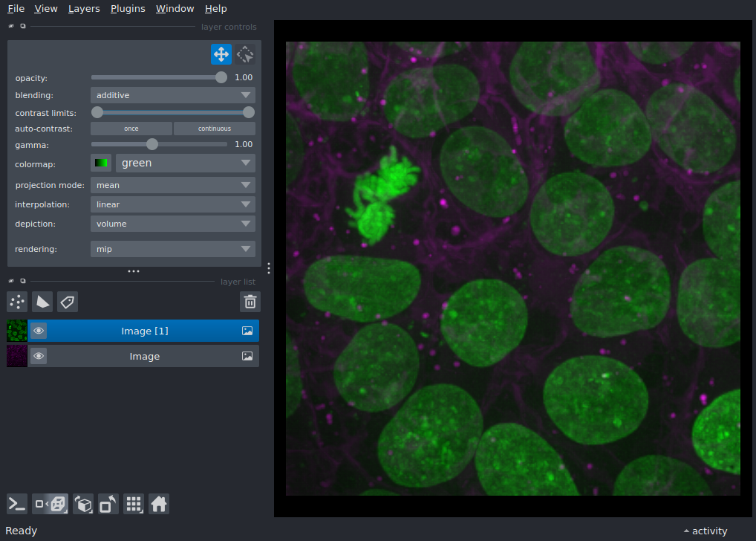Toggle grid mode view
Image resolution: width=756 pixels, height=541 pixels.
(134, 504)
